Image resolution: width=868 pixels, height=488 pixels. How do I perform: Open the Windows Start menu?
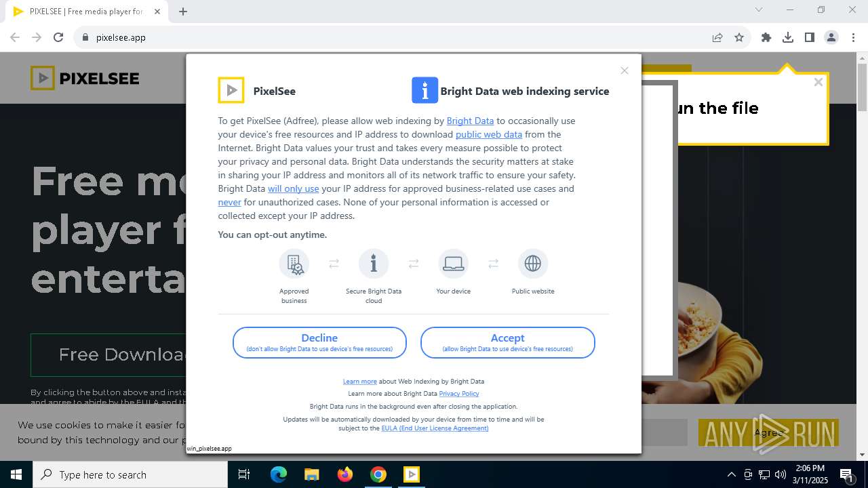[x=16, y=474]
